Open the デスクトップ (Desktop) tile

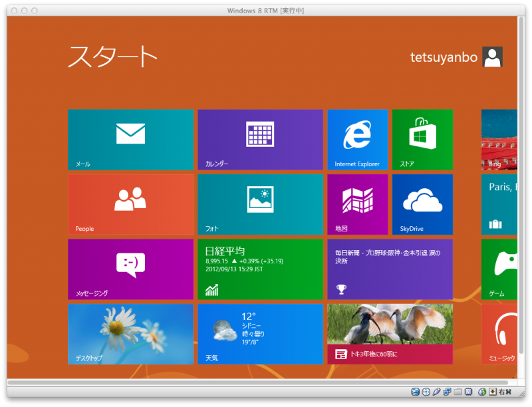coord(130,334)
